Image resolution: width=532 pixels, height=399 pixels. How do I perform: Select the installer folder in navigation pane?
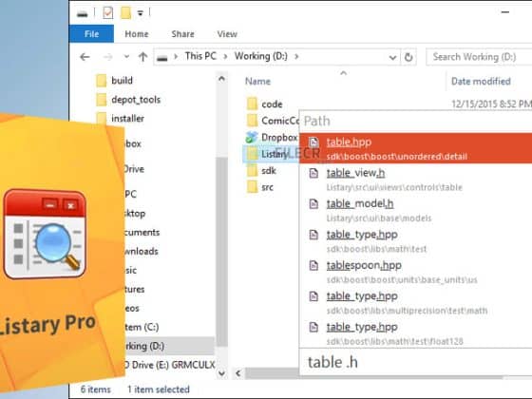[120, 119]
